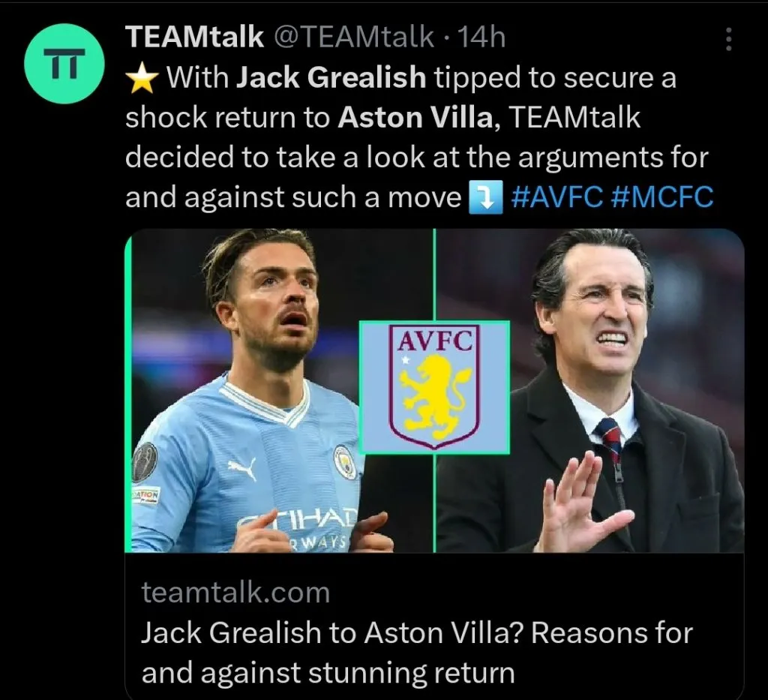Screen dimensions: 768x700
Task: Click the Manchester City badge on the shirt
Action: tap(344, 461)
